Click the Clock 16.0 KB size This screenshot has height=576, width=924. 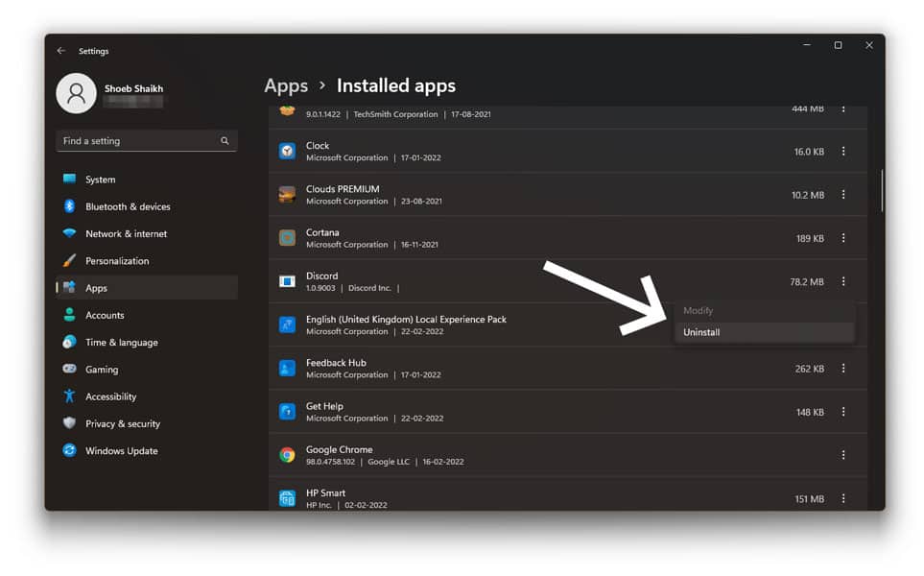coord(809,152)
